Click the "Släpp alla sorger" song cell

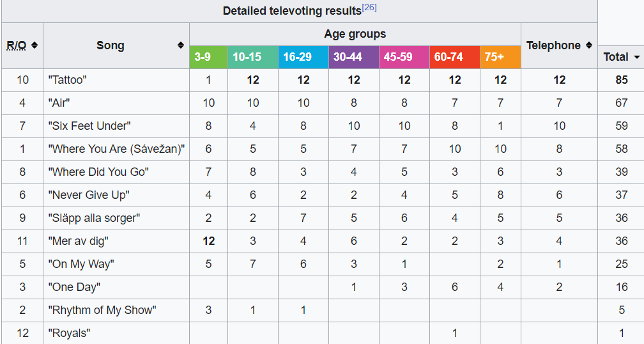94,218
